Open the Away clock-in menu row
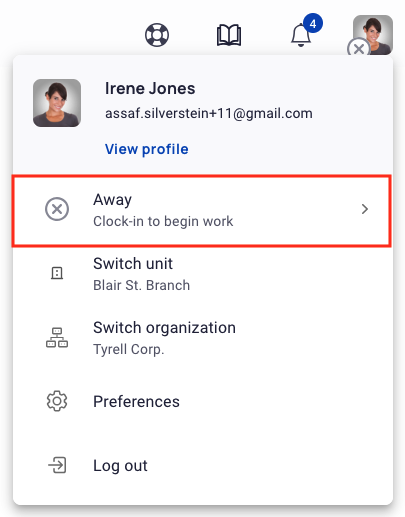The width and height of the screenshot is (405, 517). coord(202,211)
